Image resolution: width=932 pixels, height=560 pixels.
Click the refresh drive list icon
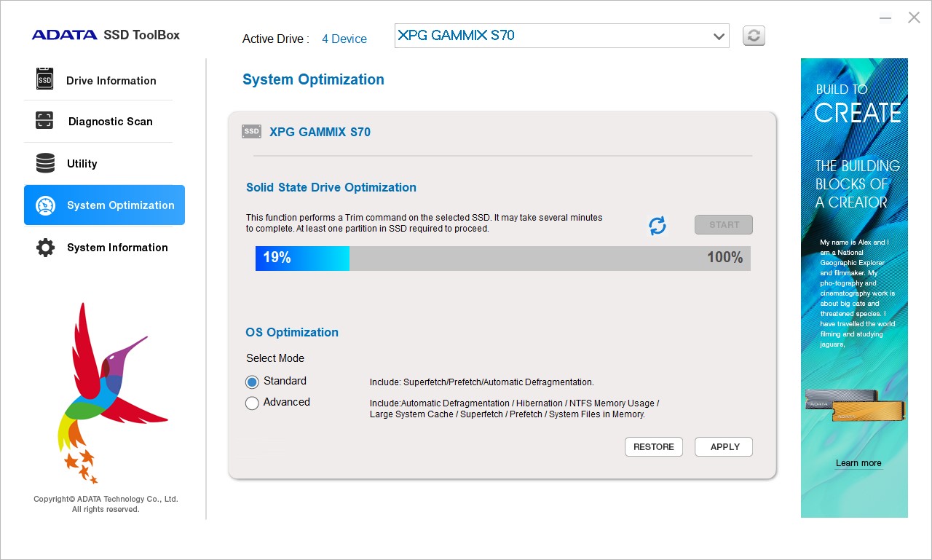pyautogui.click(x=754, y=36)
